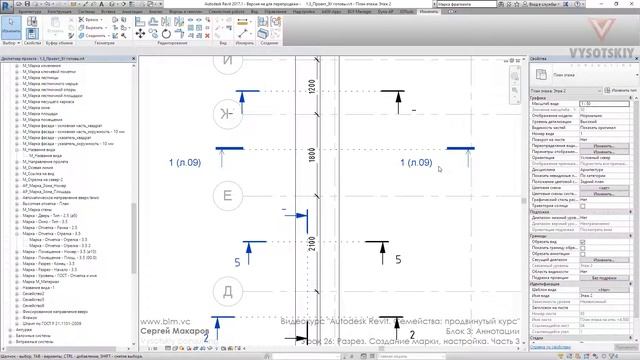Click the Offset tool icon

tap(153, 21)
